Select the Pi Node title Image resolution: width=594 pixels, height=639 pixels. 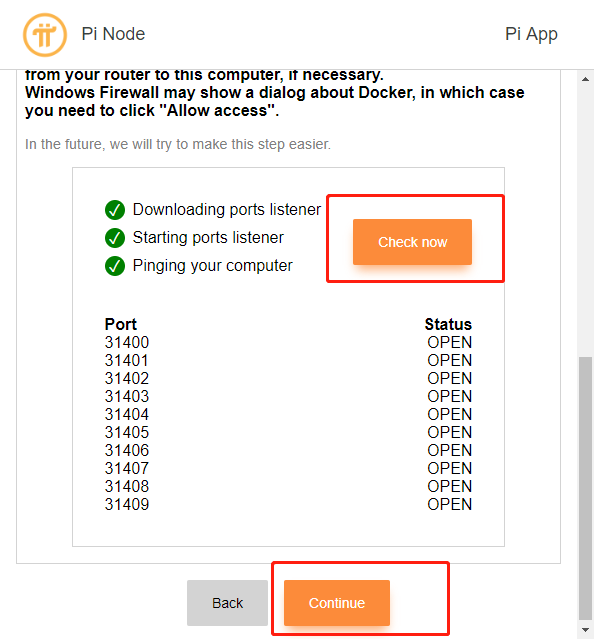[113, 34]
